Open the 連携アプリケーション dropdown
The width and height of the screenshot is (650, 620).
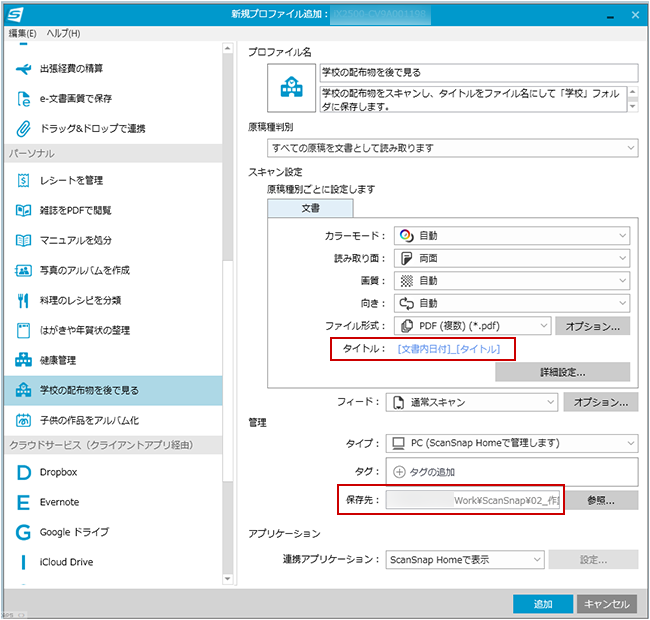465,560
